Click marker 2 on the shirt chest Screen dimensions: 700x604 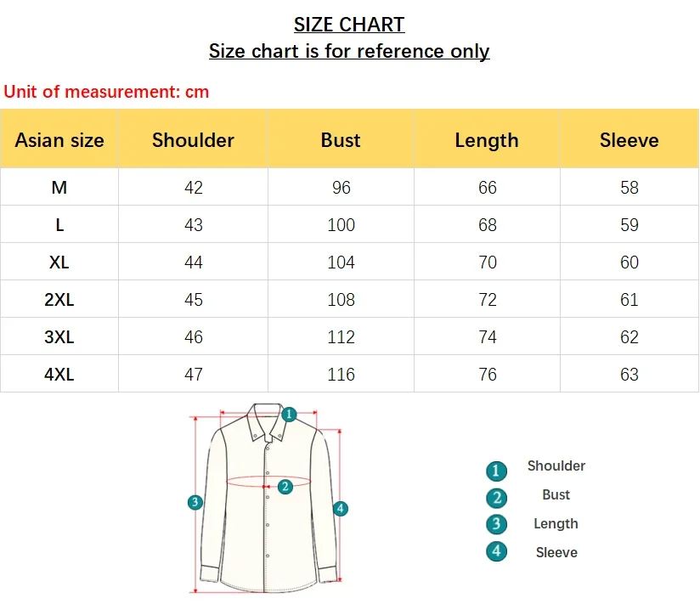point(285,487)
